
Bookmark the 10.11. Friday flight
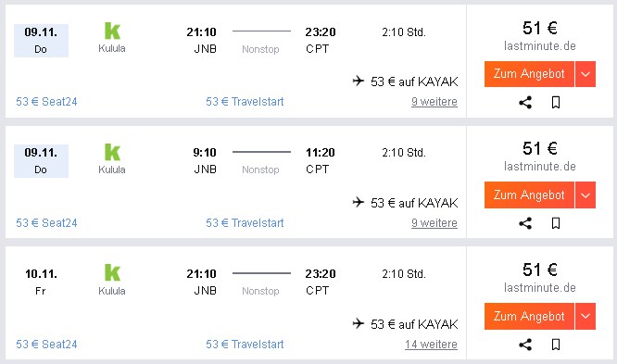click(556, 345)
